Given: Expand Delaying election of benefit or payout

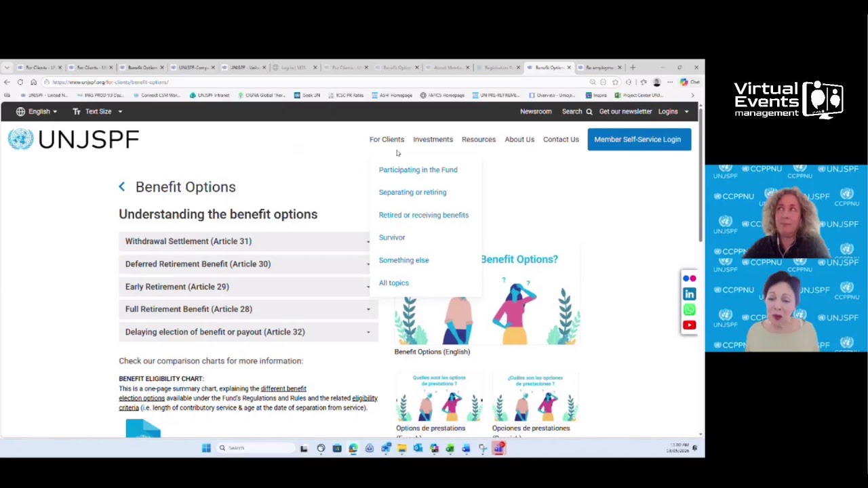Looking at the screenshot, I should point(248,332).
